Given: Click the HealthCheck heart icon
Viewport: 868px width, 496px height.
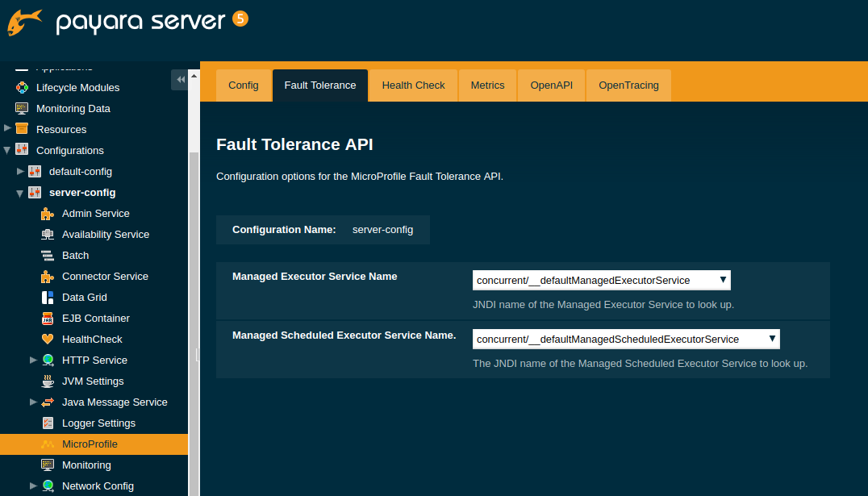Looking at the screenshot, I should 48,339.
